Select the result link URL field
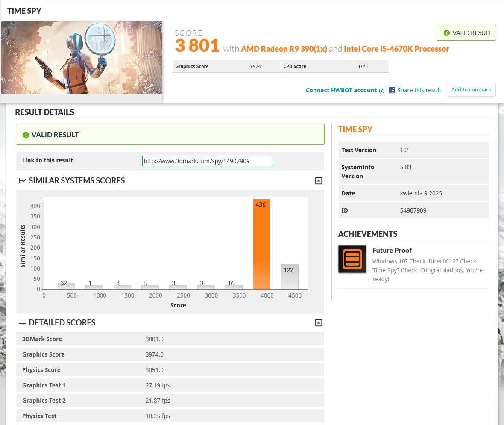The width and height of the screenshot is (504, 425). tap(207, 161)
